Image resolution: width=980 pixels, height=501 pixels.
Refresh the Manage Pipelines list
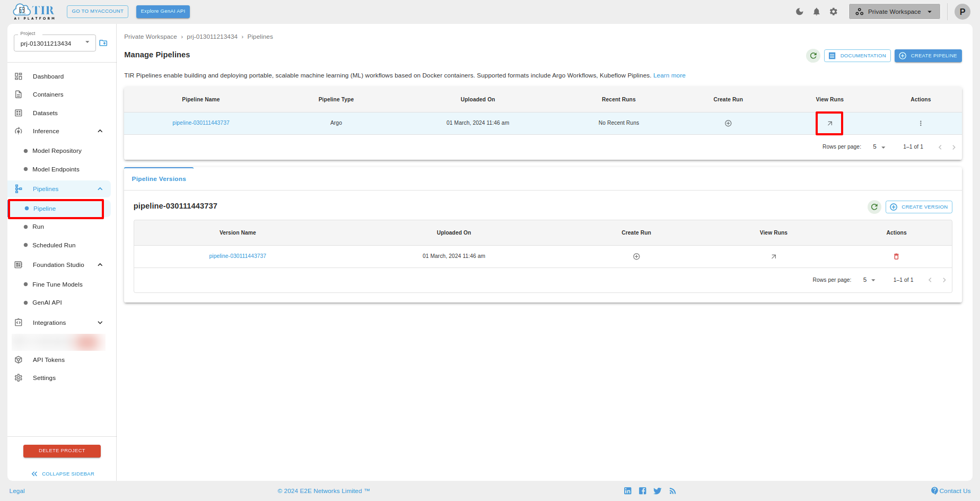pos(813,56)
